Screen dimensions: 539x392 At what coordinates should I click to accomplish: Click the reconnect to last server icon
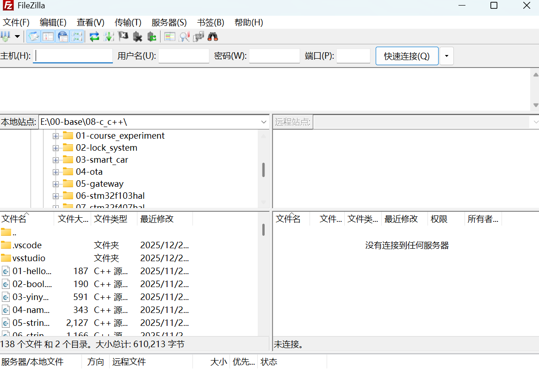pos(152,37)
